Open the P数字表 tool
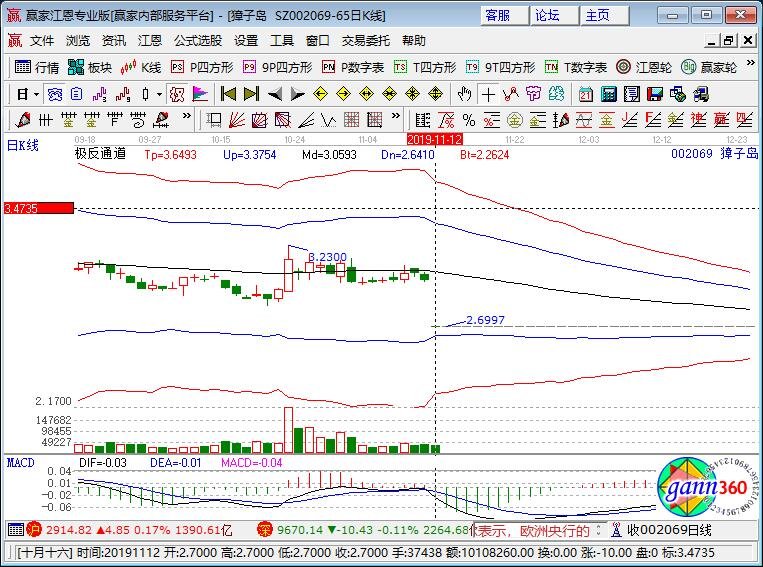The height and width of the screenshot is (567, 763). click(353, 67)
